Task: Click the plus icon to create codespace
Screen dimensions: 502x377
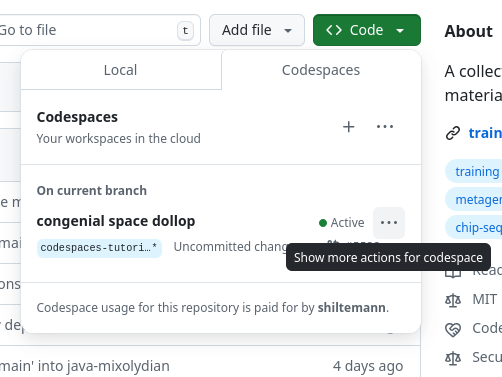Action: (x=348, y=127)
